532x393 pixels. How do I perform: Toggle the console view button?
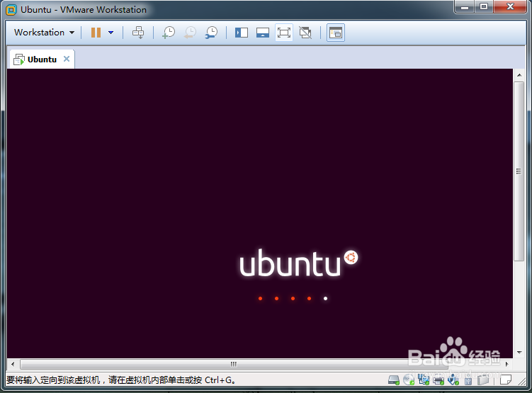[336, 33]
